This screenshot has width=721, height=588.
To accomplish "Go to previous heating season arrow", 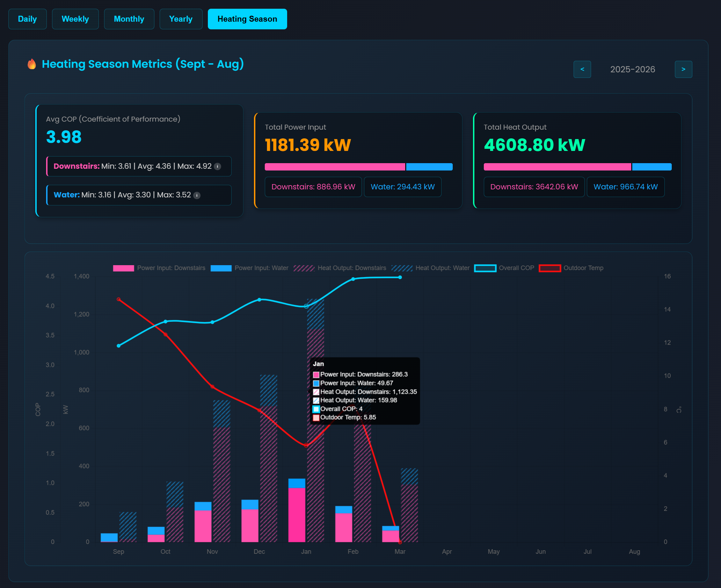I will (x=582, y=69).
